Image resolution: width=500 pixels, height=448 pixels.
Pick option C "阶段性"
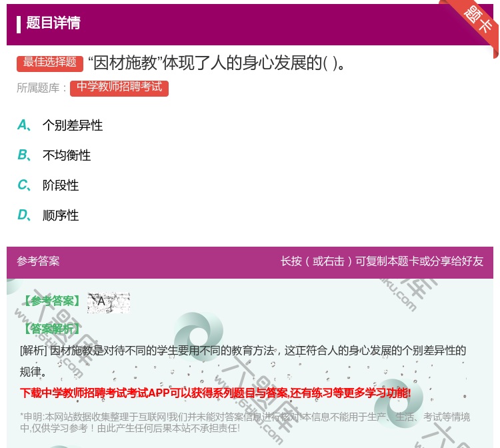point(60,185)
